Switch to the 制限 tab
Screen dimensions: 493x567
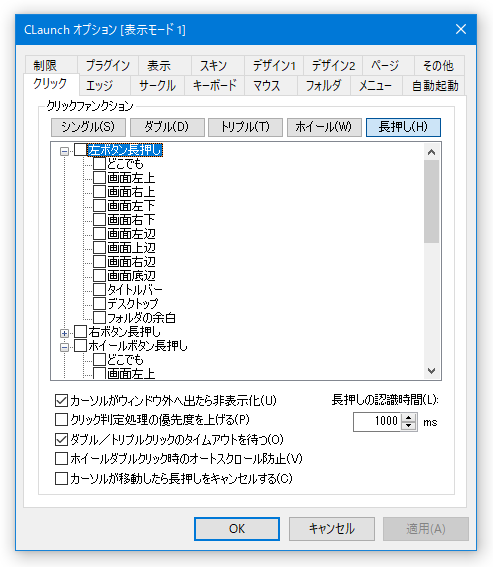pos(51,65)
